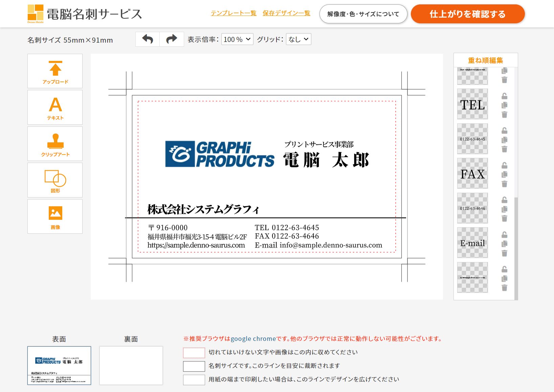Select the front side (表面) thumbnail

coord(59,366)
